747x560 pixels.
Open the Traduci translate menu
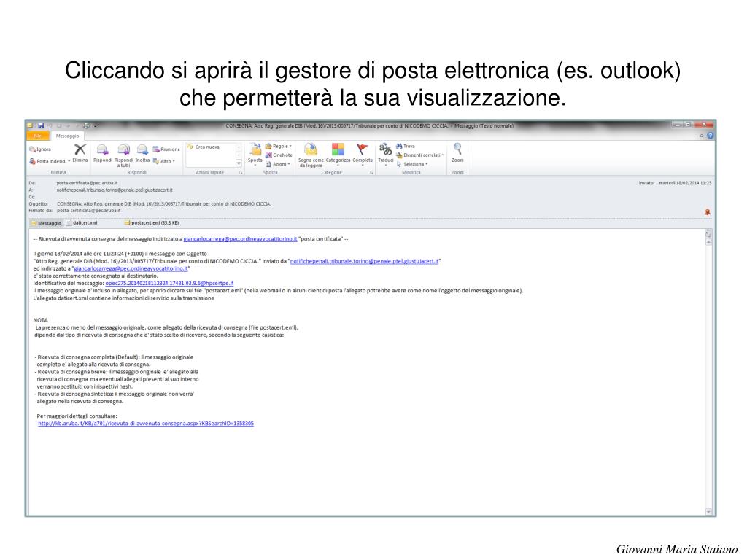pos(385,154)
